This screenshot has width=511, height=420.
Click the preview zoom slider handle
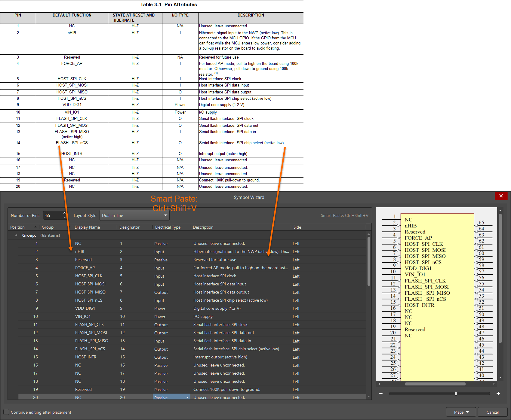tap(456, 394)
